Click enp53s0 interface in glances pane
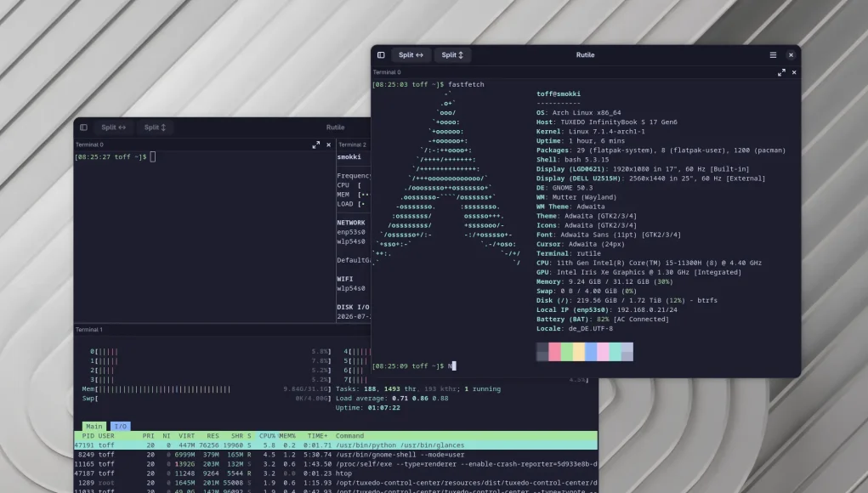Viewport: 868px width, 493px height. click(x=351, y=232)
